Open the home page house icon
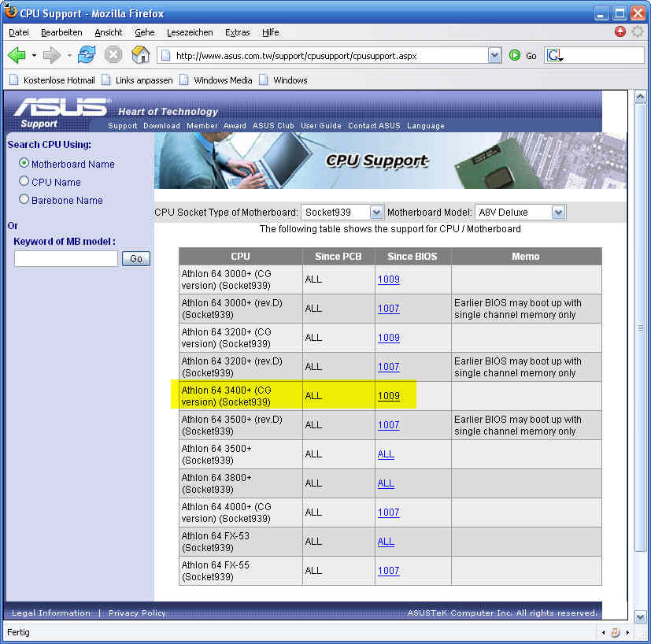The image size is (651, 644). point(141,55)
